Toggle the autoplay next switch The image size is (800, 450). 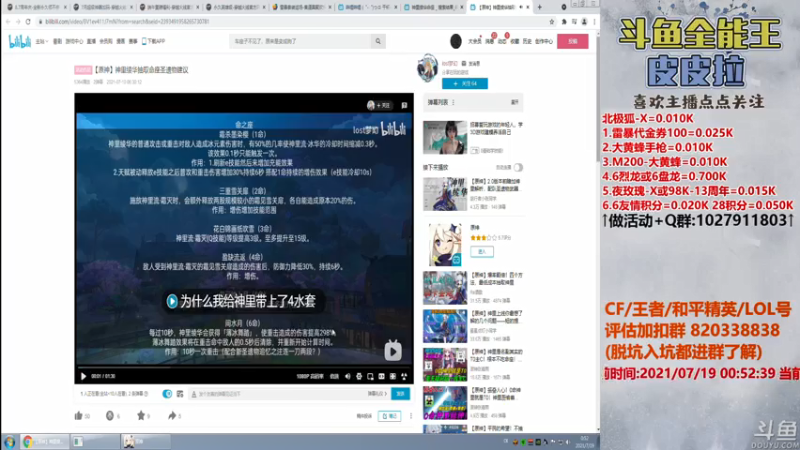pyautogui.click(x=518, y=167)
